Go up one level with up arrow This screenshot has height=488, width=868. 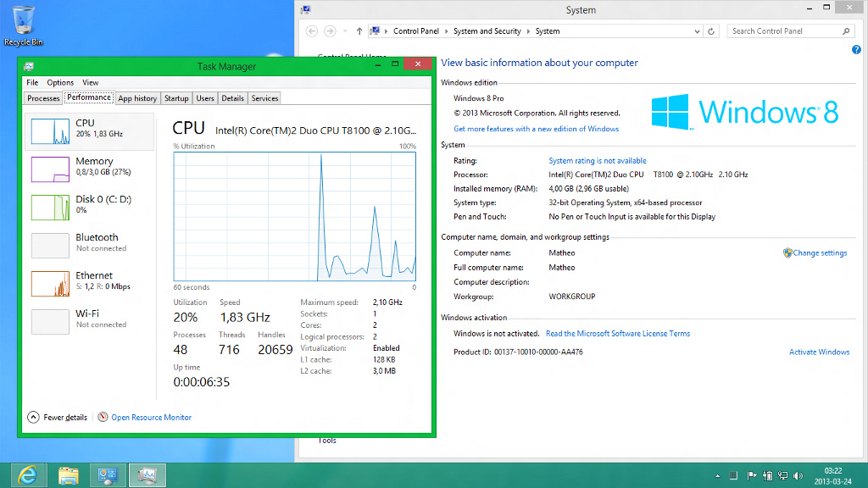coord(359,31)
